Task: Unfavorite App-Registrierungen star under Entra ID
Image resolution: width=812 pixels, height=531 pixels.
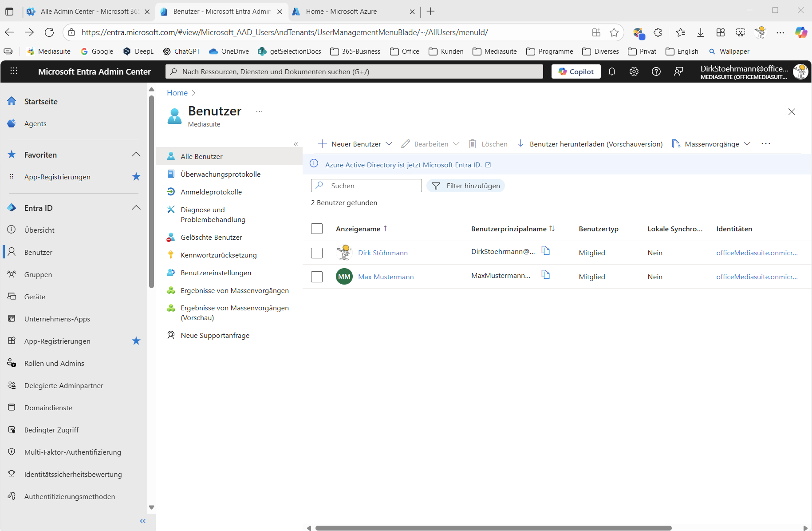Action: click(x=136, y=341)
